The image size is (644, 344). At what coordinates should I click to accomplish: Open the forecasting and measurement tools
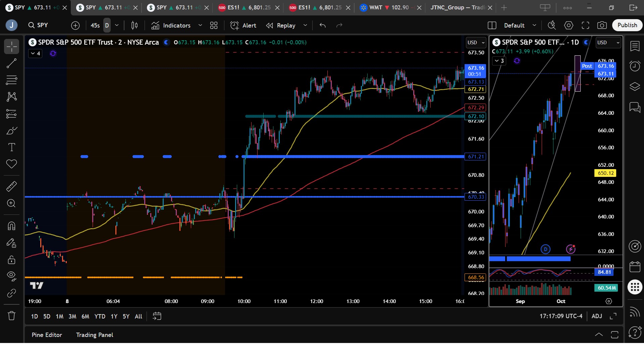point(11,114)
